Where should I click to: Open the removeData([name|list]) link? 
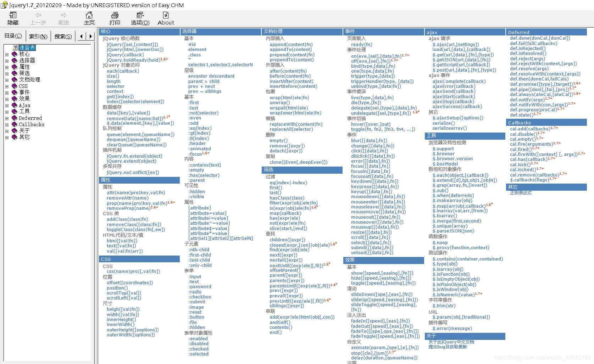click(135, 118)
